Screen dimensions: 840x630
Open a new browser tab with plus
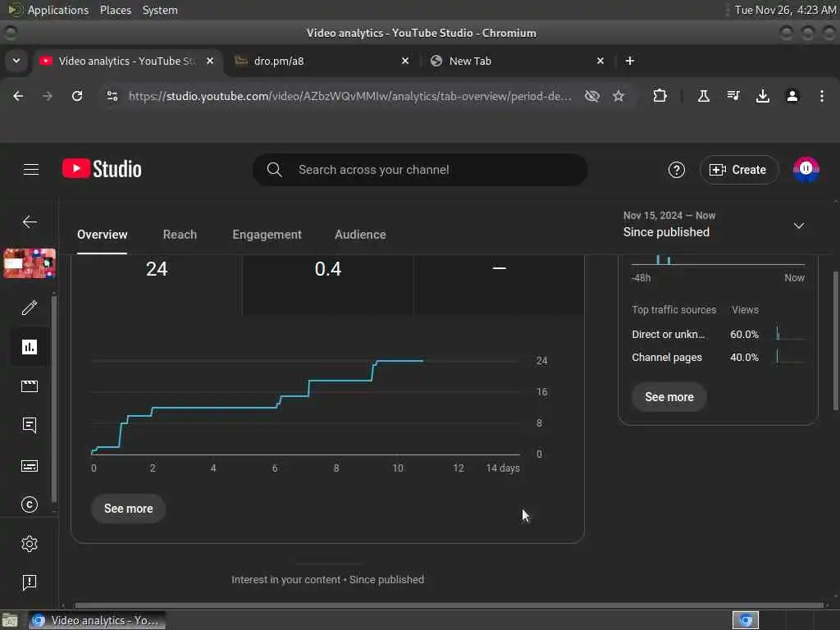pos(630,61)
